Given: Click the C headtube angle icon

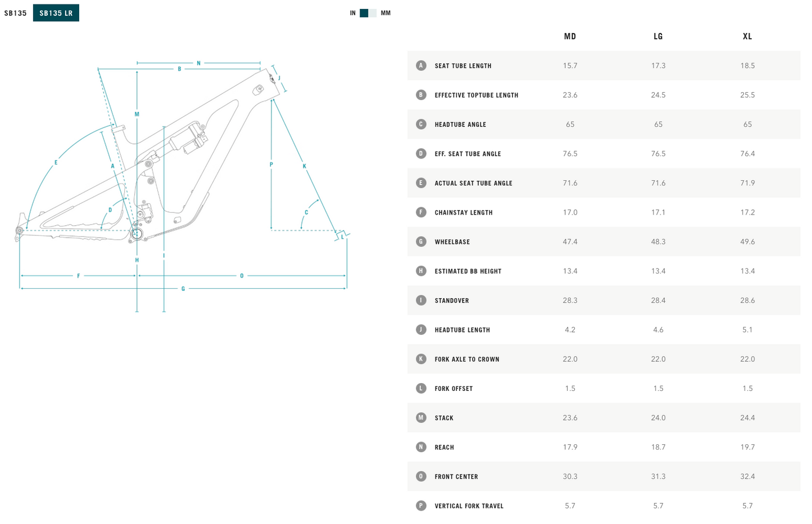Looking at the screenshot, I should click(x=421, y=124).
